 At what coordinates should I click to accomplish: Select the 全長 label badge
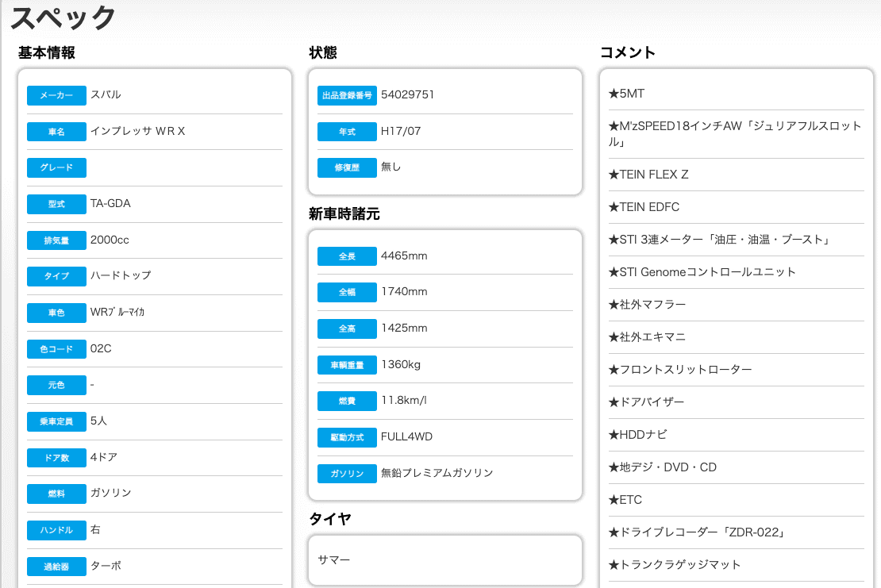346,256
